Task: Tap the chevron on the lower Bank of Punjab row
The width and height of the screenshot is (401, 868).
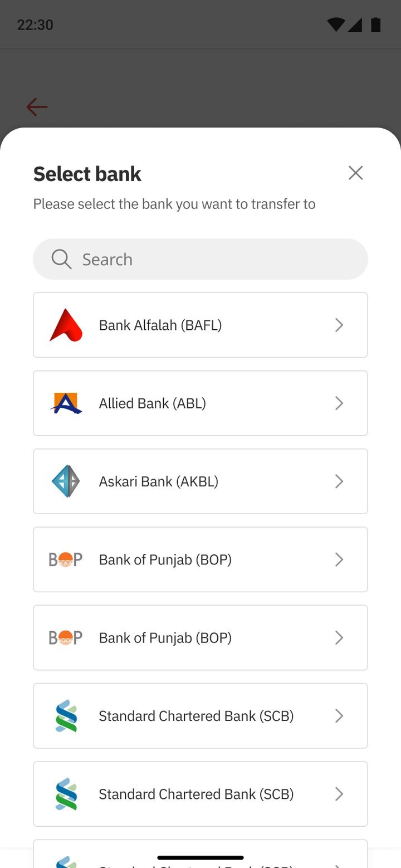Action: (x=339, y=637)
